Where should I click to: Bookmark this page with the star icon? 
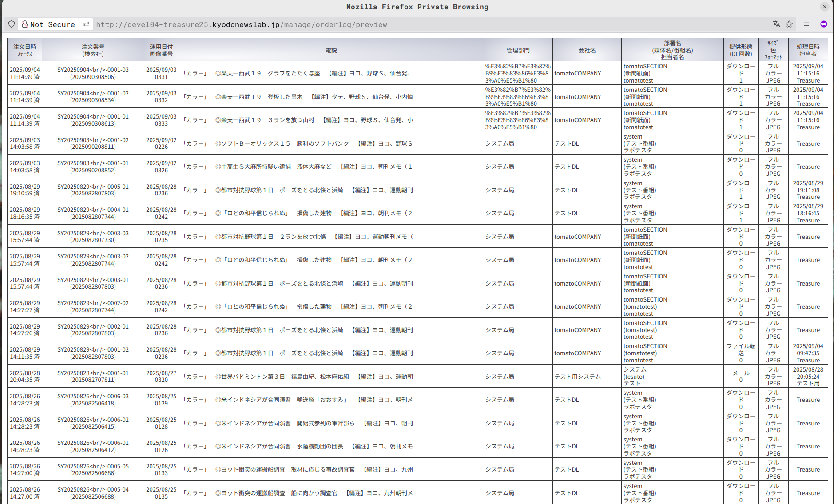789,24
